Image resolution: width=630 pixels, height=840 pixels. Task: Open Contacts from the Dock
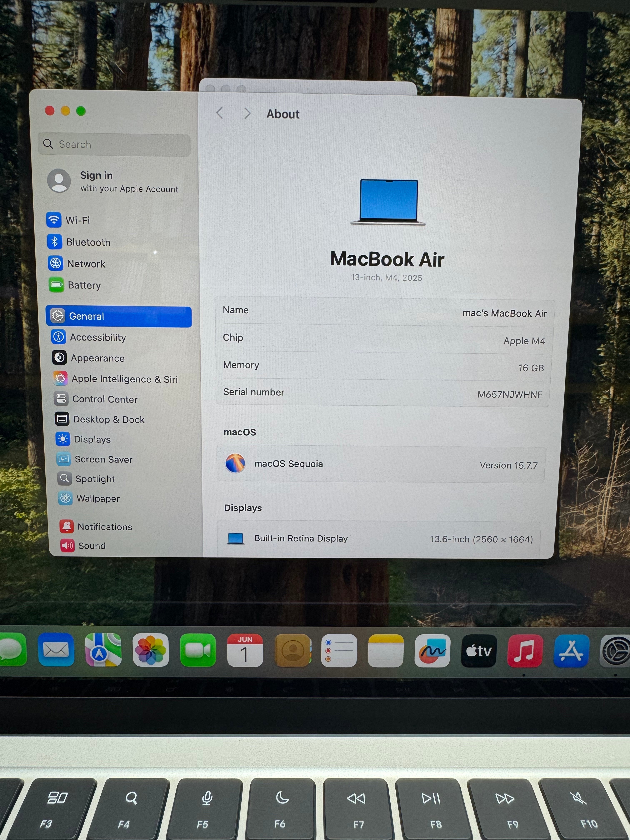(292, 650)
